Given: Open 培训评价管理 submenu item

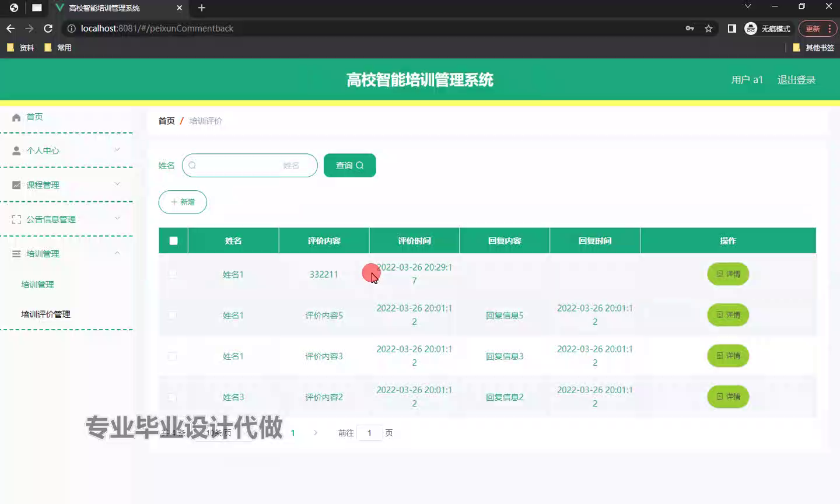Looking at the screenshot, I should (x=45, y=314).
